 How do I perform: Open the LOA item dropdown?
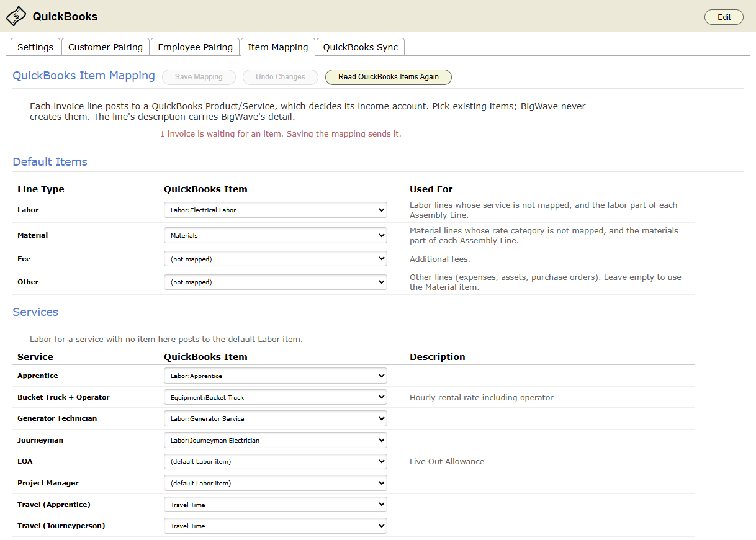click(x=276, y=461)
